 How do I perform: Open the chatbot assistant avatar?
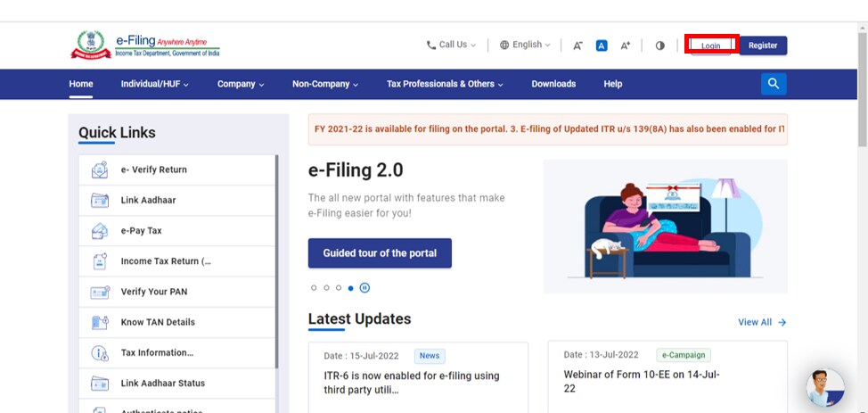[824, 388]
